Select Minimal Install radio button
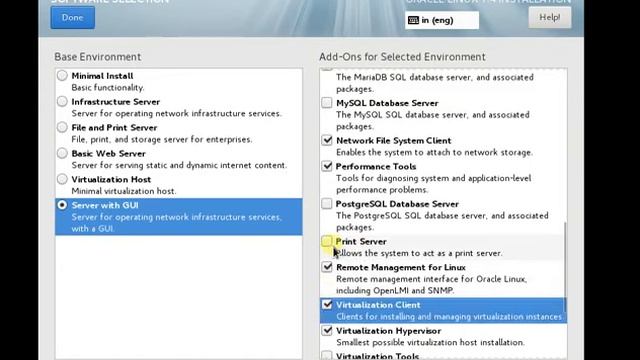Screen dimensions: 640x360 [62, 76]
